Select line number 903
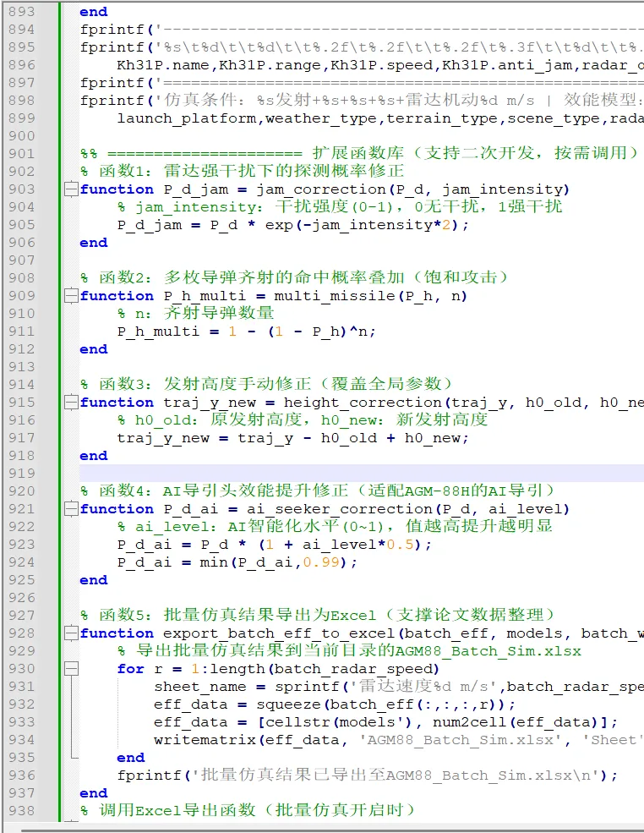 click(x=22, y=189)
